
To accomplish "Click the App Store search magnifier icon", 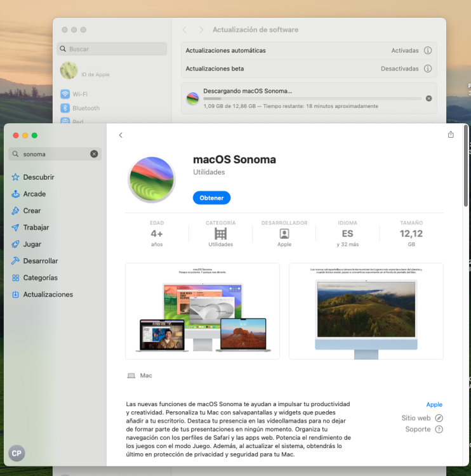I will [x=15, y=154].
